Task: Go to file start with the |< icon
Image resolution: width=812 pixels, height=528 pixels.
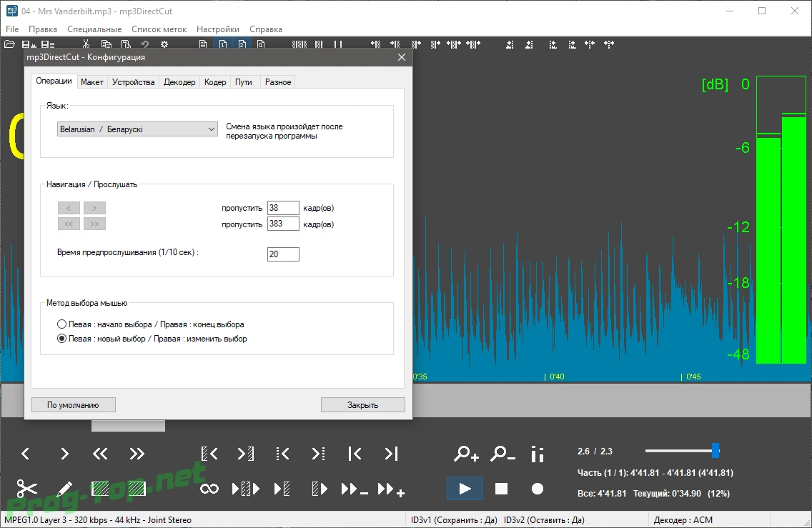Action: point(355,454)
